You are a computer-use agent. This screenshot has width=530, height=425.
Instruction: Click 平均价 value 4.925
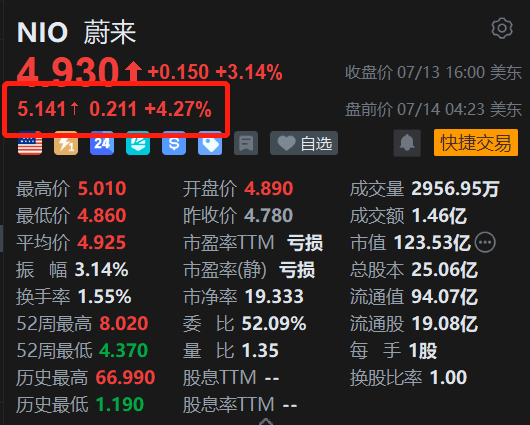(102, 243)
